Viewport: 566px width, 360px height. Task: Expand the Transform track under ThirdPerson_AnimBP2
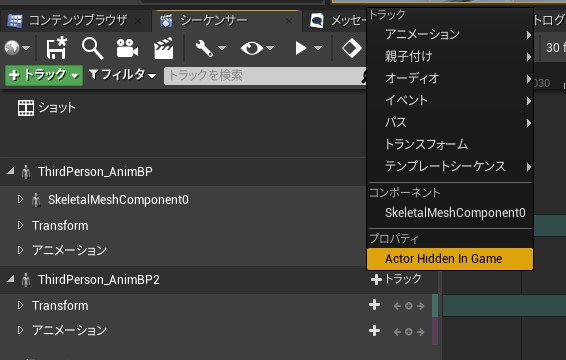(21, 305)
